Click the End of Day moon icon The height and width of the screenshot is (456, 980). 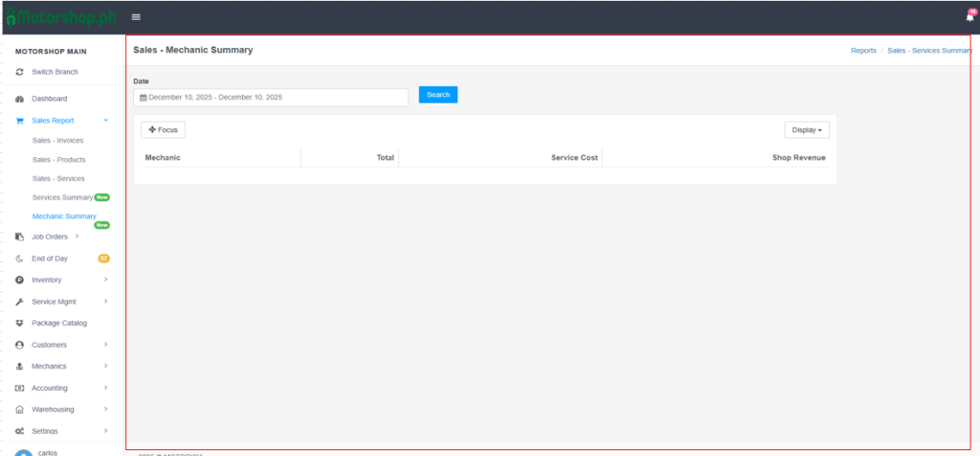coord(20,259)
